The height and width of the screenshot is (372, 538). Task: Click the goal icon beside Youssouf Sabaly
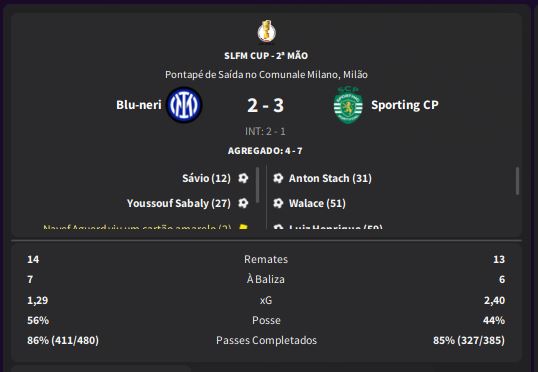coord(243,203)
